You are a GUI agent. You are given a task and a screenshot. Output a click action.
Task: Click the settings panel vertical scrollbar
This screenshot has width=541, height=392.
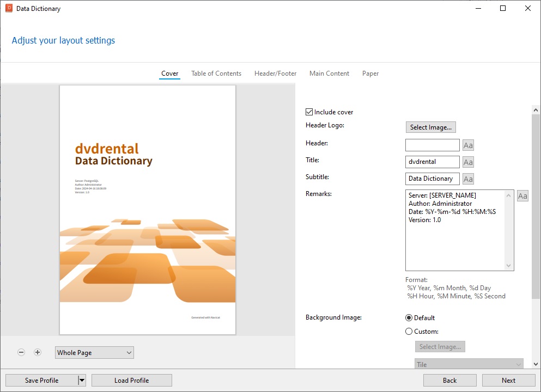click(536, 207)
